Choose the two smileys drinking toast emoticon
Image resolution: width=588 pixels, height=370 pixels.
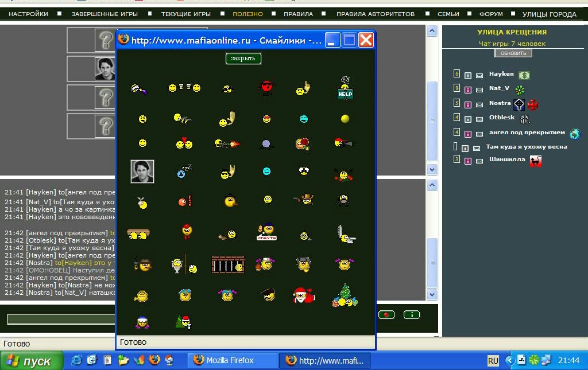184,88
